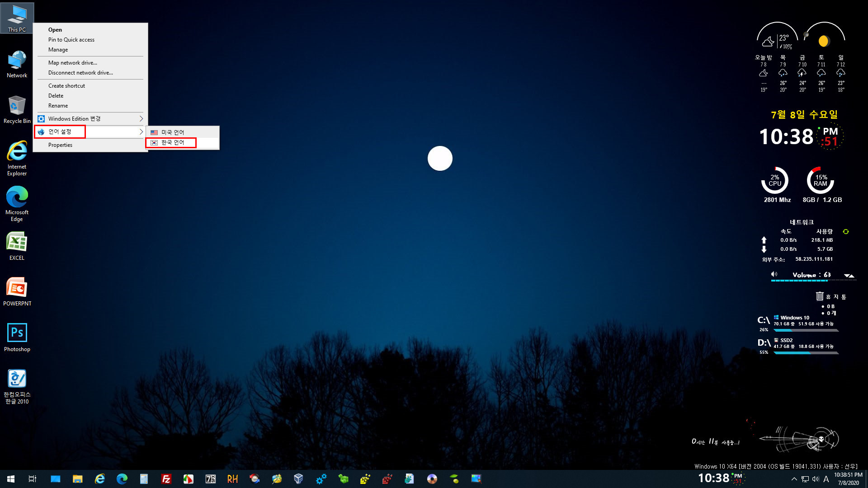Click the RAM usage gauge
The image size is (868, 488).
click(821, 180)
